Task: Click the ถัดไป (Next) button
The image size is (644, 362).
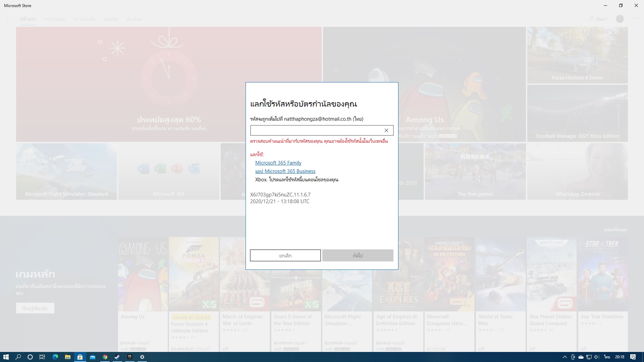Action: [358, 255]
